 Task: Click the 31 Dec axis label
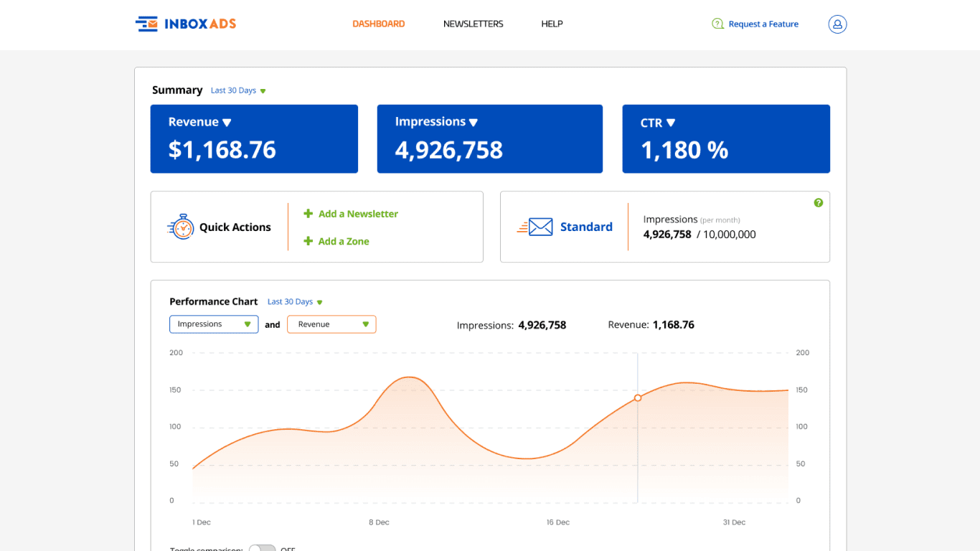tap(734, 522)
